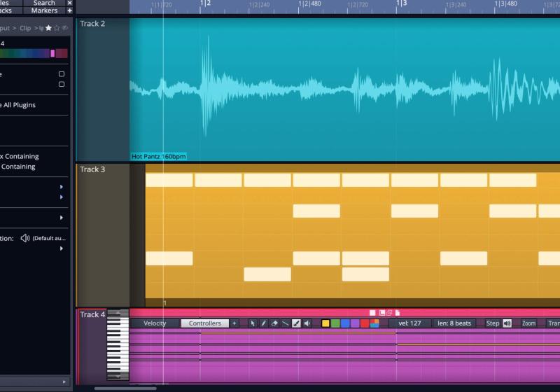Switch to the Search tab
The height and width of the screenshot is (392, 560).
44,3
